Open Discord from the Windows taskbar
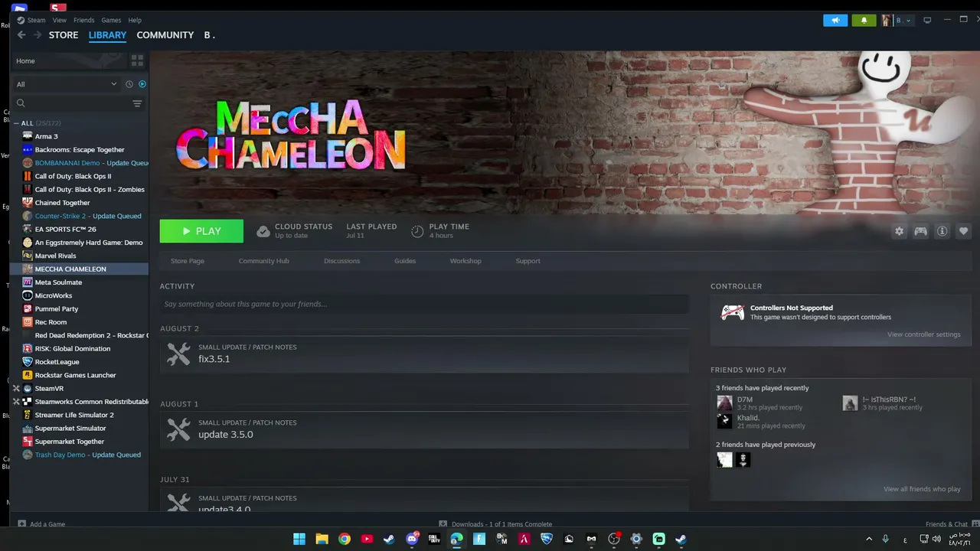980x551 pixels. (x=412, y=539)
